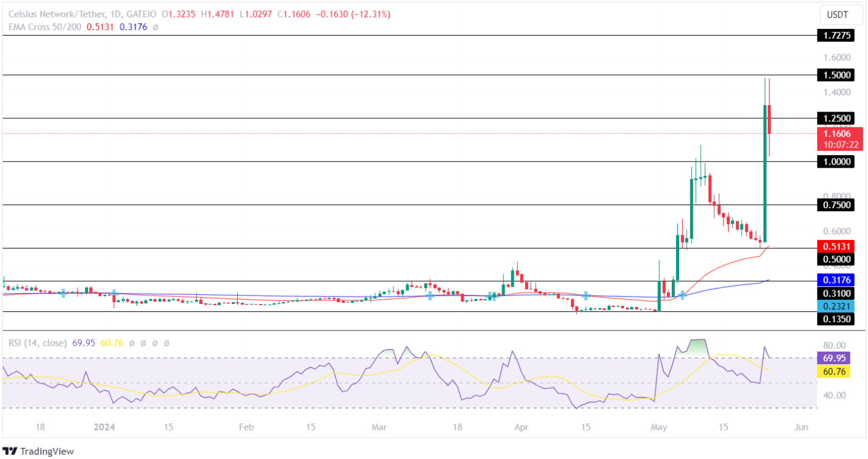Image resolution: width=868 pixels, height=459 pixels.
Task: Click the 1.6000 price scale tick
Action: click(x=837, y=57)
